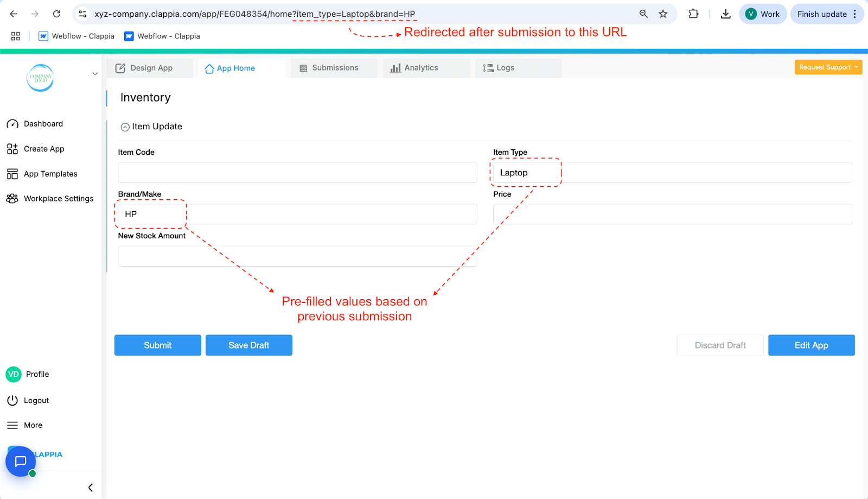
Task: Click the Item Code input field
Action: 298,173
